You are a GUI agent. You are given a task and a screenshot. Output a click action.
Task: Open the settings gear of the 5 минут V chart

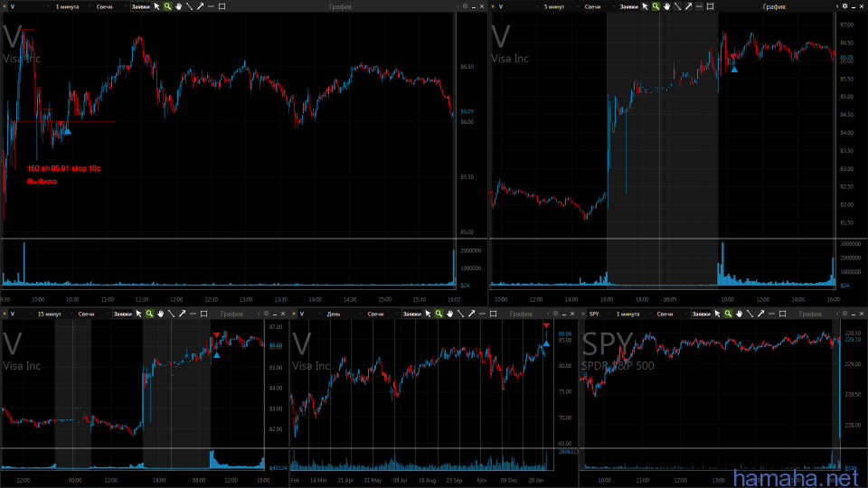coord(844,6)
